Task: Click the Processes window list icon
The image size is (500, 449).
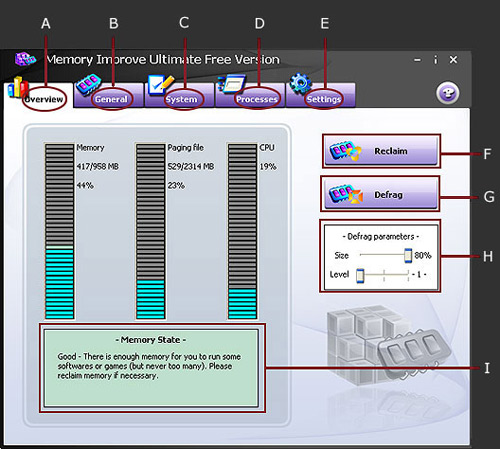Action: point(231,84)
